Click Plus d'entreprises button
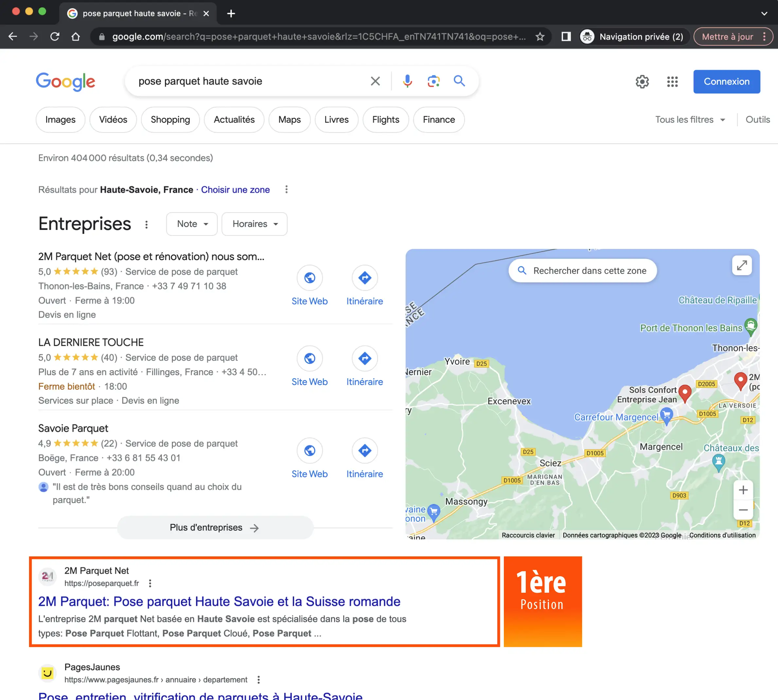 (215, 528)
